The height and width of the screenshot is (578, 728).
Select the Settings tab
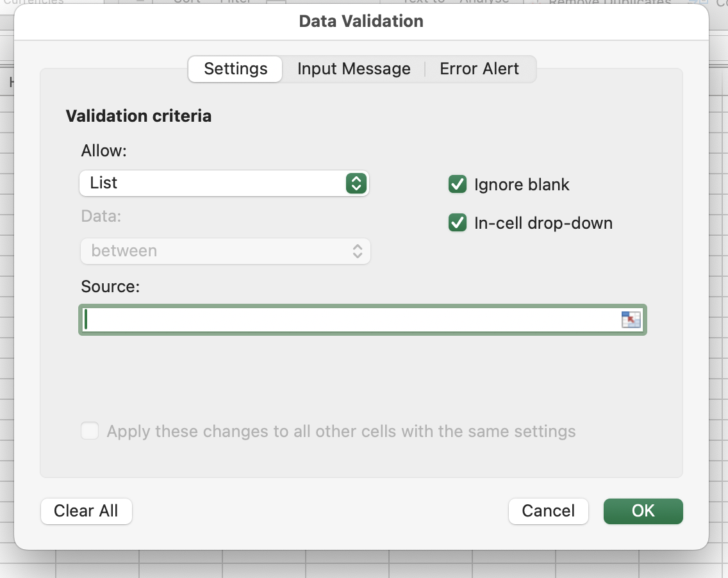click(x=235, y=69)
